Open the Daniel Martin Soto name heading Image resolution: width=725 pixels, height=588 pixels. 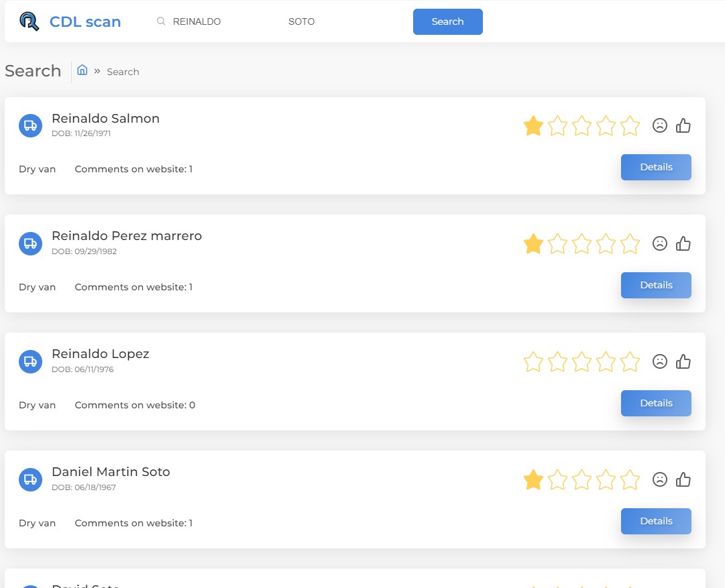click(x=111, y=472)
